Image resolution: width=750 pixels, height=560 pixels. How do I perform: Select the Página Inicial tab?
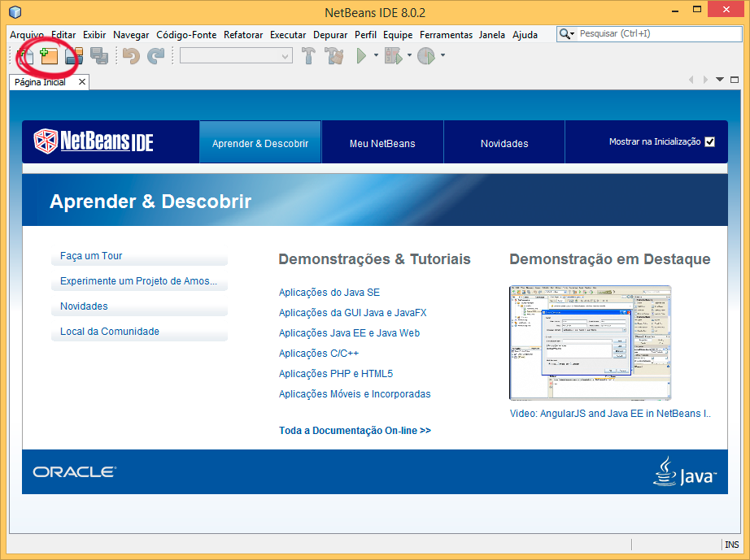[x=40, y=82]
